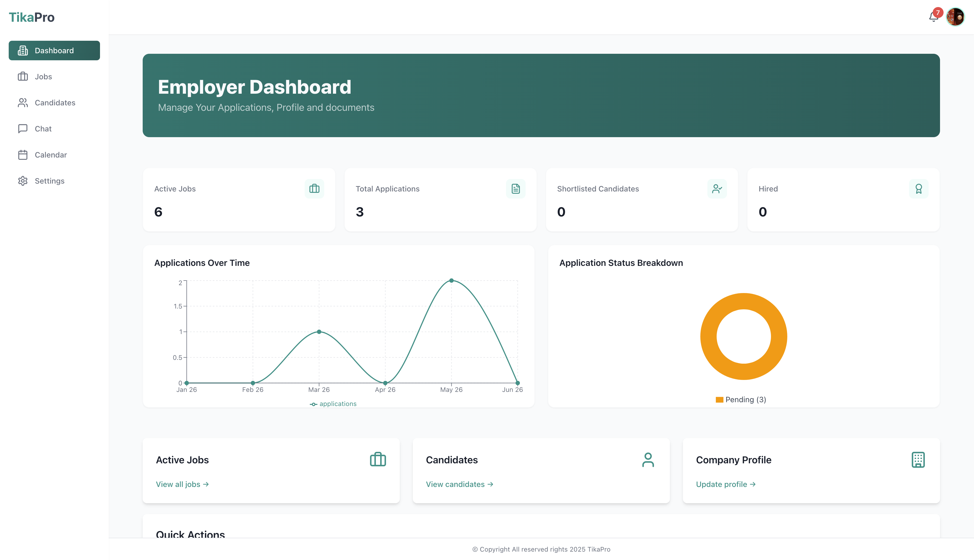The width and height of the screenshot is (974, 560).
Task: Click the speech bubble Chat icon
Action: (23, 129)
